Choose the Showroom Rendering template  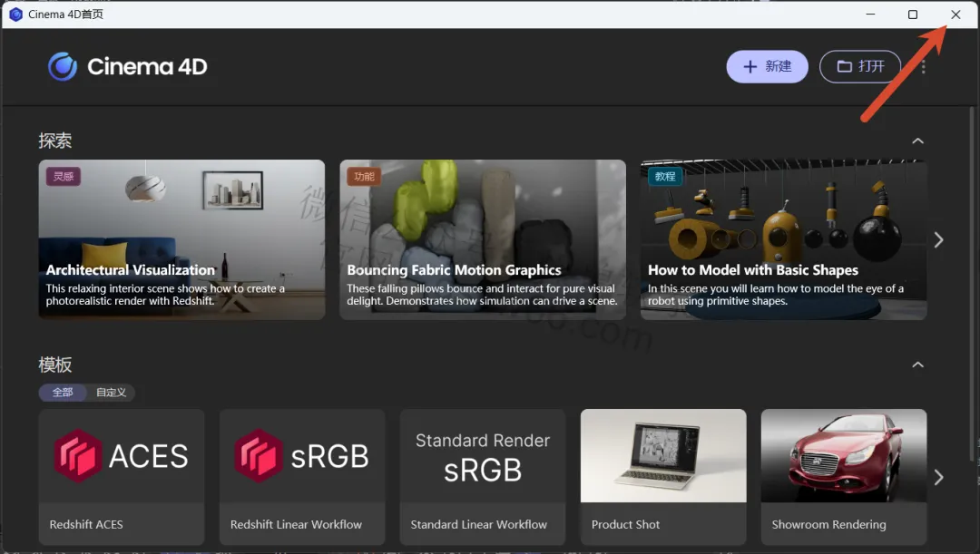[x=844, y=477]
